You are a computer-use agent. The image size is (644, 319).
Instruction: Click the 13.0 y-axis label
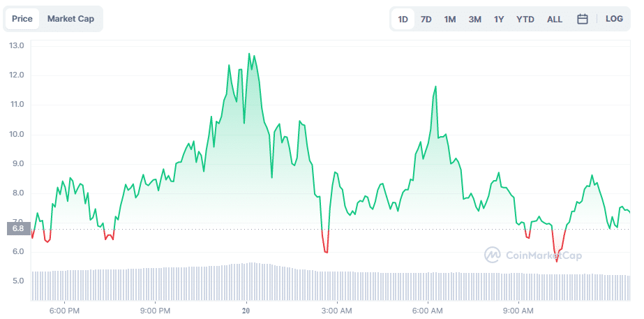tap(17, 45)
